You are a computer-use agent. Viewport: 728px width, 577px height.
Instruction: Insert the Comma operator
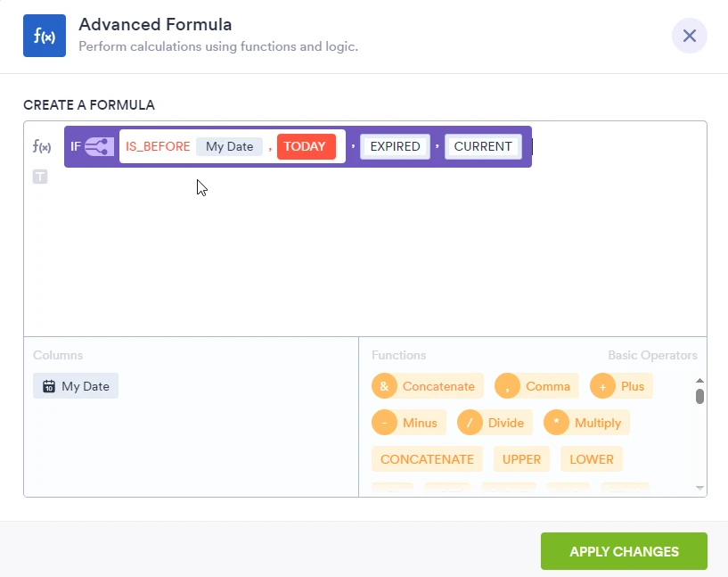click(x=536, y=385)
